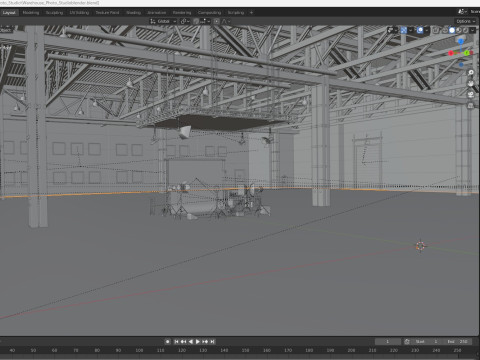Image resolution: width=480 pixels, height=360 pixels.
Task: Toggle proportional editing
Action: [217, 21]
